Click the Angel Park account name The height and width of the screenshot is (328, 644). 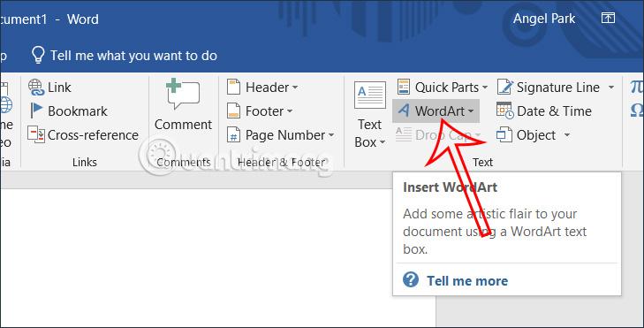coord(544,19)
